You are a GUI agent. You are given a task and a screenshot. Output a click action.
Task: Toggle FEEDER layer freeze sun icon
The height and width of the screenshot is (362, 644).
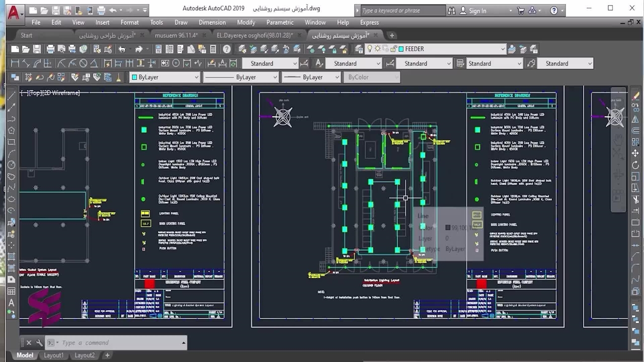(x=377, y=49)
